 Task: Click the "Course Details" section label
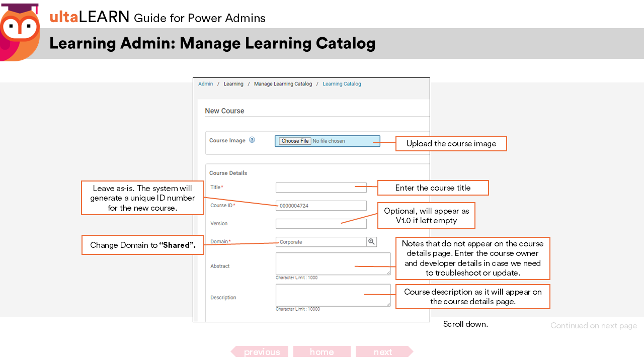point(228,173)
